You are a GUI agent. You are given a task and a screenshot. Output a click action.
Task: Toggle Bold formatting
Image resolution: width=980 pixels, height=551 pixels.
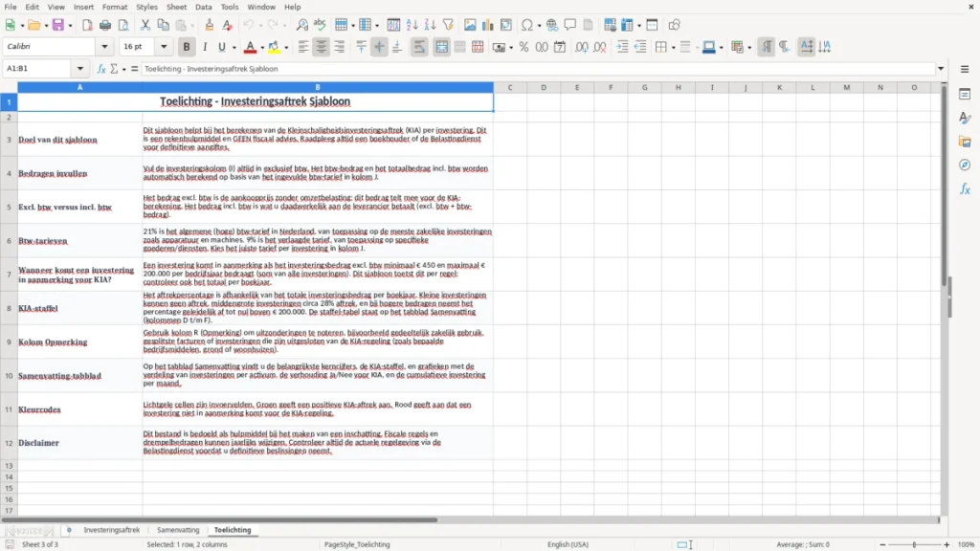point(187,47)
